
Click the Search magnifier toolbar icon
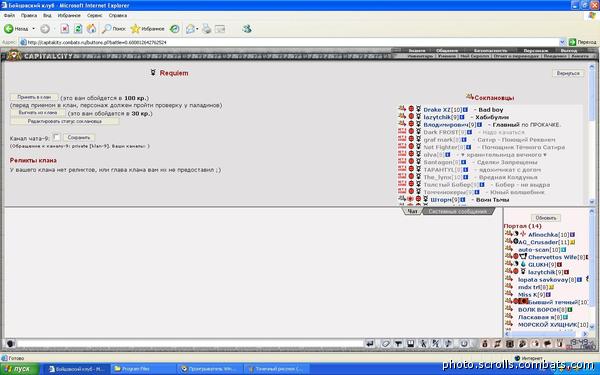[106, 29]
